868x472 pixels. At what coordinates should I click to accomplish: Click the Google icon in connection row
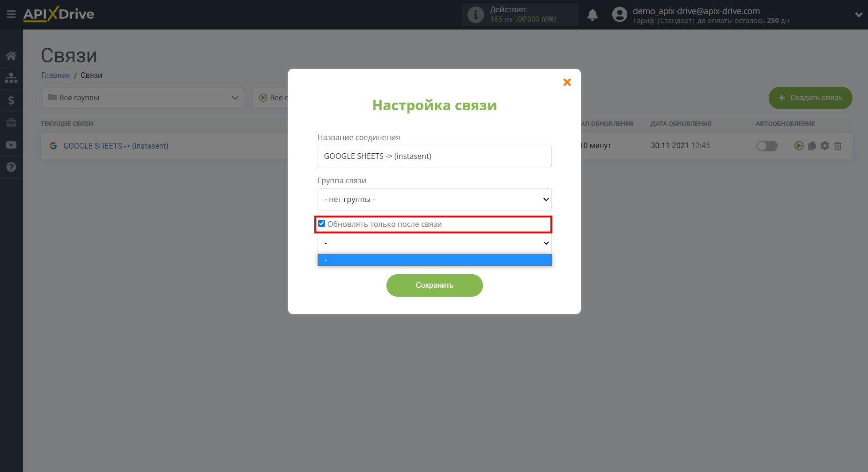53,146
